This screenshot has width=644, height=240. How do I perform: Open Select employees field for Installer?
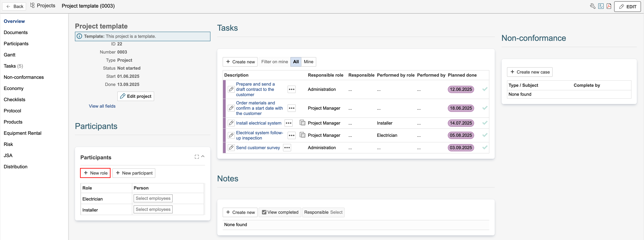tap(153, 209)
